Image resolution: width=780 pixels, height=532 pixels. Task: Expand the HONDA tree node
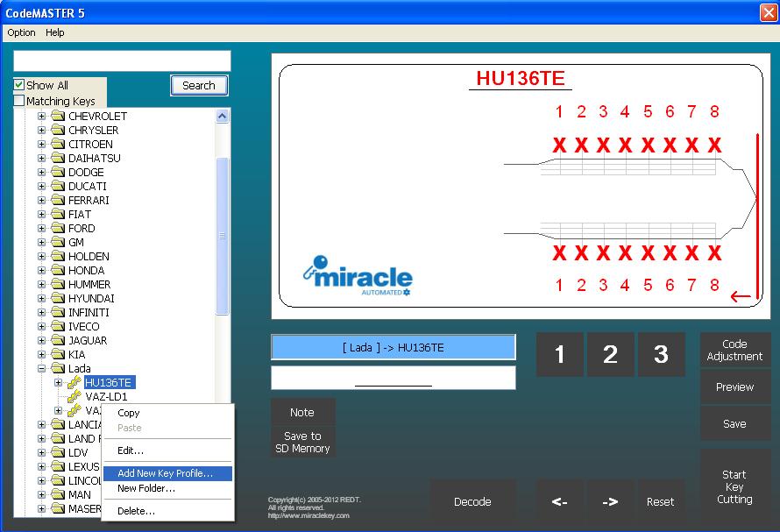pos(42,270)
